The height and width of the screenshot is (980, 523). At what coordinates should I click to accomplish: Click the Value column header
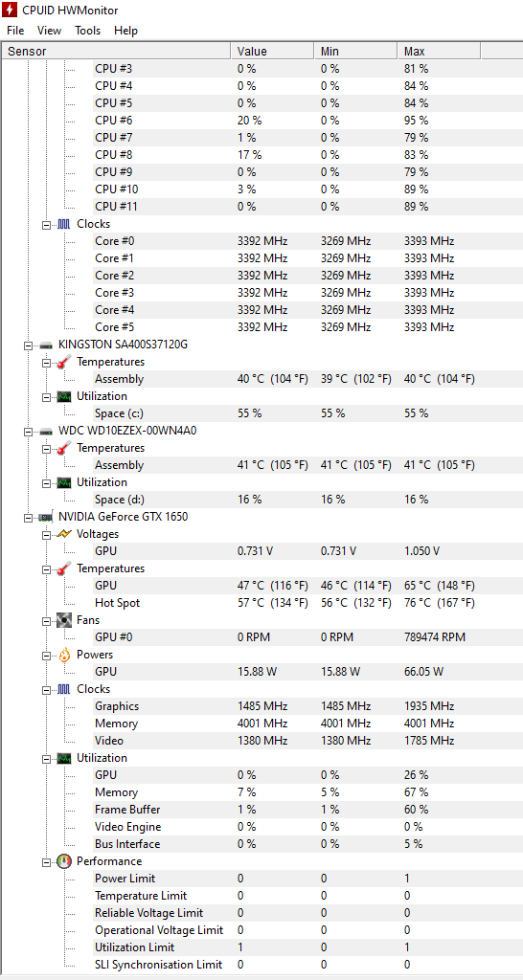[x=273, y=52]
